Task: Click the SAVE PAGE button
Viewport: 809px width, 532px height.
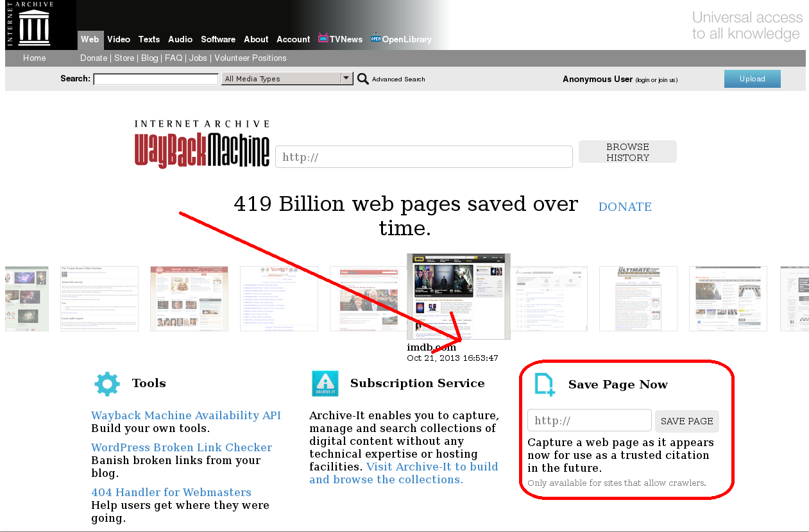Action: coord(687,421)
